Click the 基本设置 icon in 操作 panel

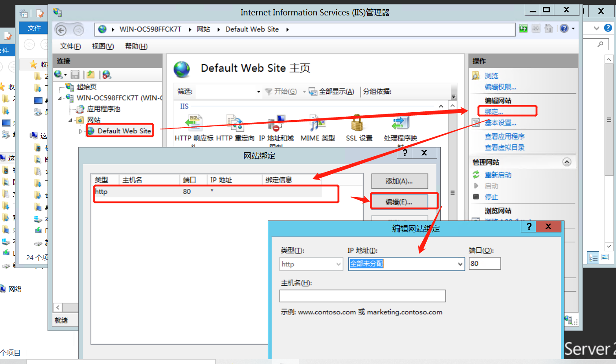(476, 123)
